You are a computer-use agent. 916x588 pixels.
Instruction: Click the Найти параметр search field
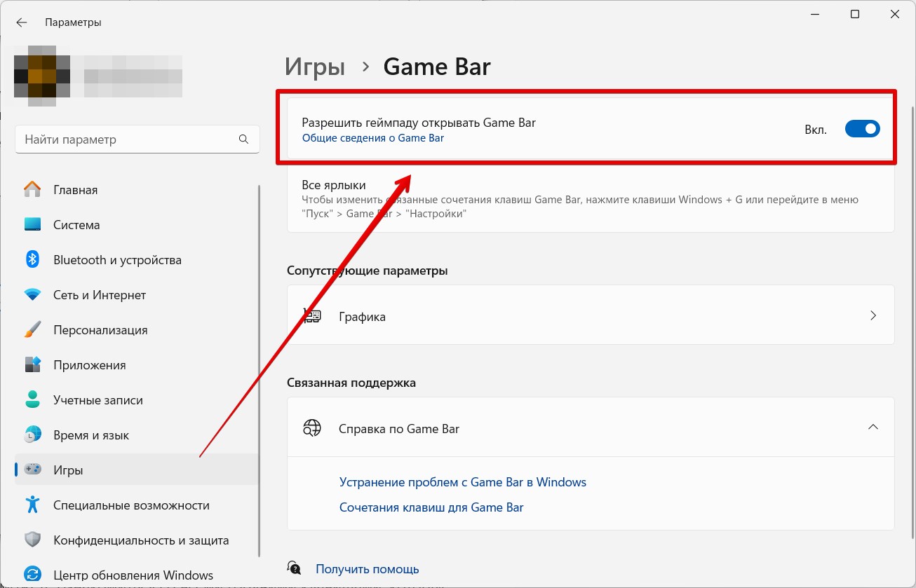click(x=137, y=139)
